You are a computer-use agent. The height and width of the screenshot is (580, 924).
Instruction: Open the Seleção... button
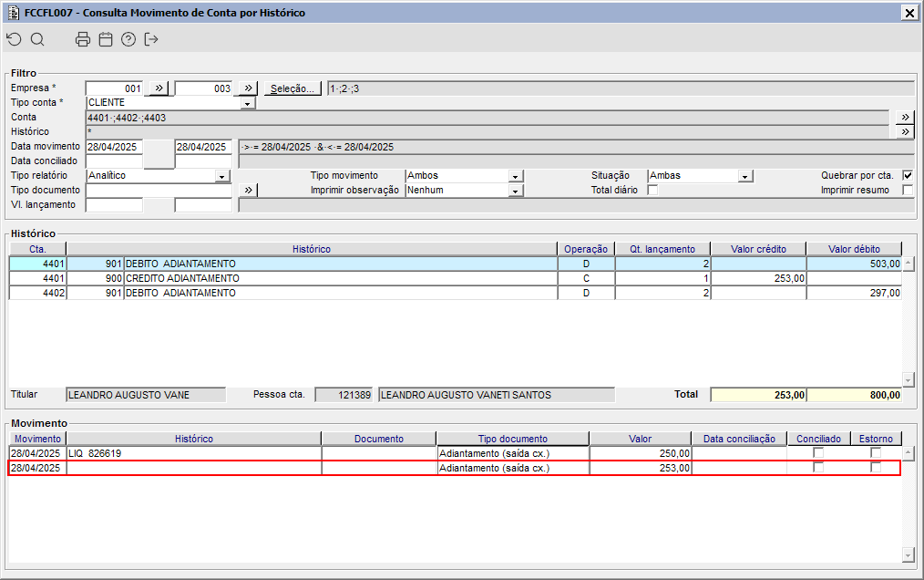point(293,88)
